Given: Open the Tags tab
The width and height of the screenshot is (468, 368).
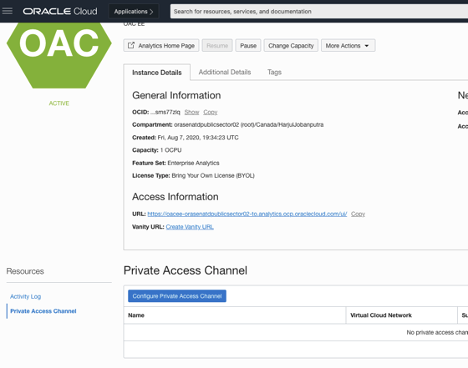Looking at the screenshot, I should click(x=274, y=72).
